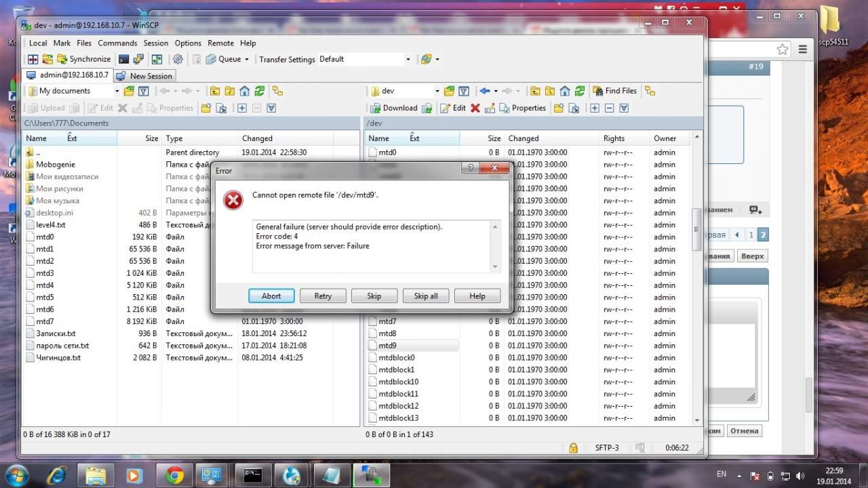Click the Find Files button
868x488 pixels.
[x=615, y=91]
